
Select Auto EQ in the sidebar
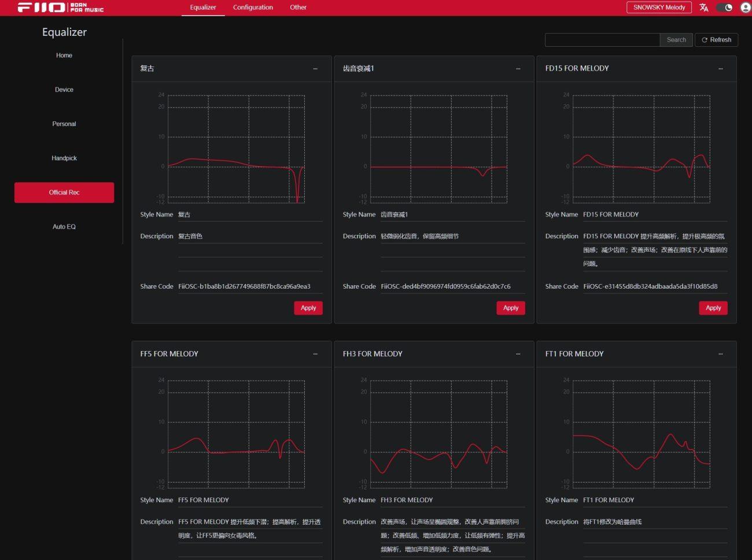(64, 227)
